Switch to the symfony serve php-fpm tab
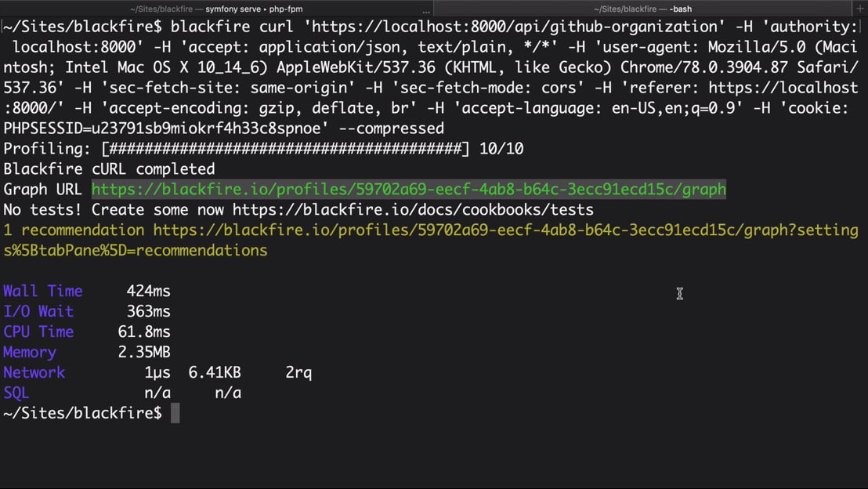This screenshot has width=868, height=489. coord(216,9)
